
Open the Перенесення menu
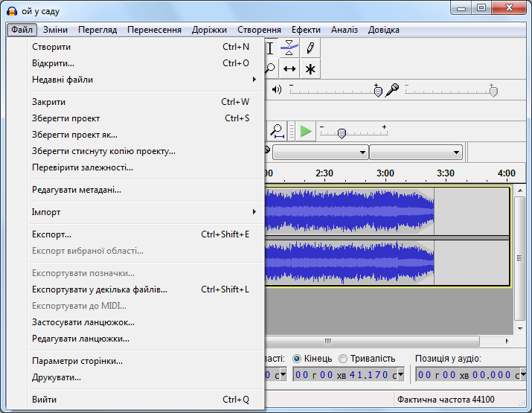154,30
